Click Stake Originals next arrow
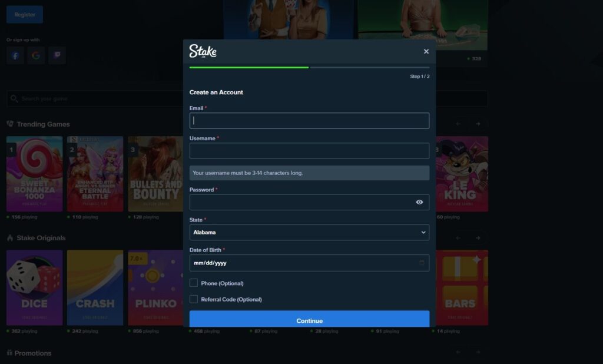The image size is (603, 364). 478,238
